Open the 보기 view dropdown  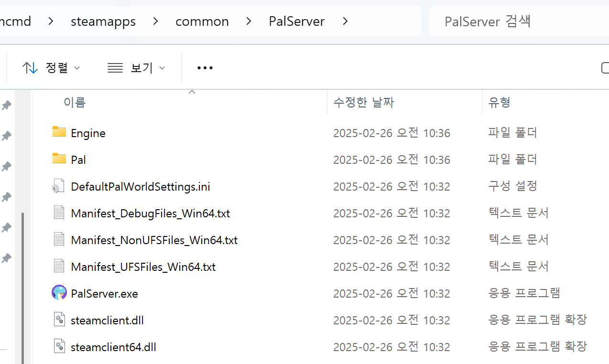136,68
